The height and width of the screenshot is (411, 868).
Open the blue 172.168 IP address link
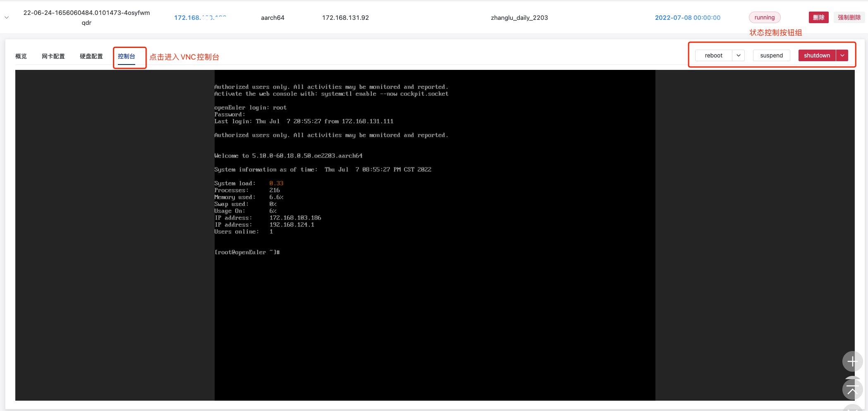click(200, 18)
